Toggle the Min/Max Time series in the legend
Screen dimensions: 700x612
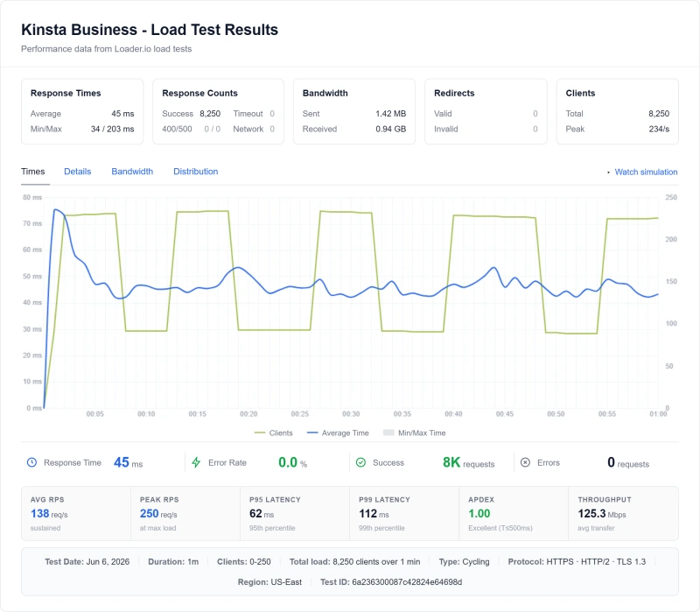[x=414, y=433]
